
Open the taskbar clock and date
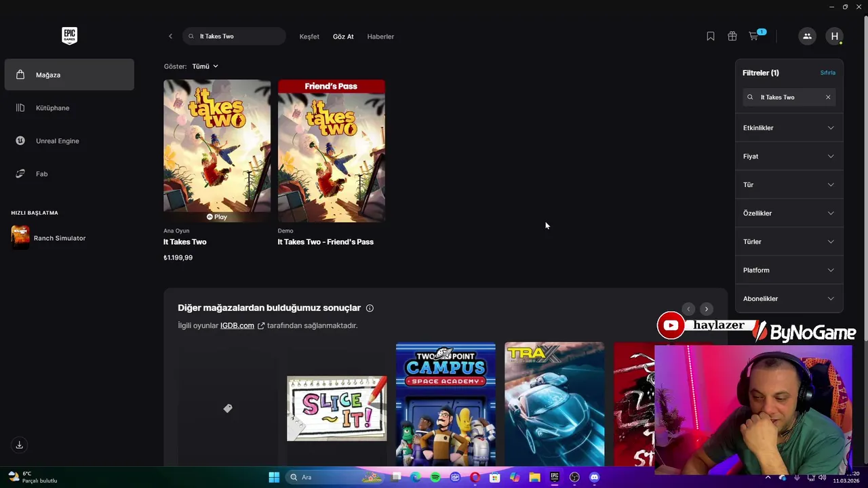pos(846,477)
